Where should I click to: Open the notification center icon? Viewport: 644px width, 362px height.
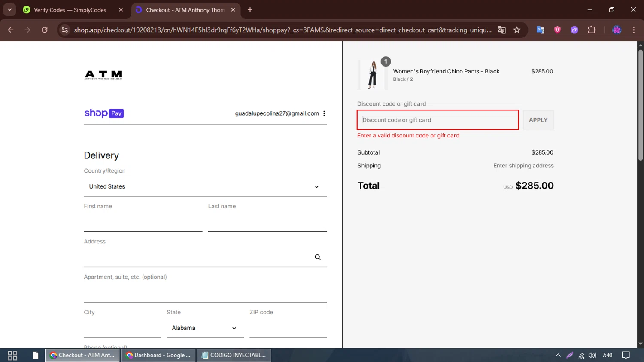(626, 355)
